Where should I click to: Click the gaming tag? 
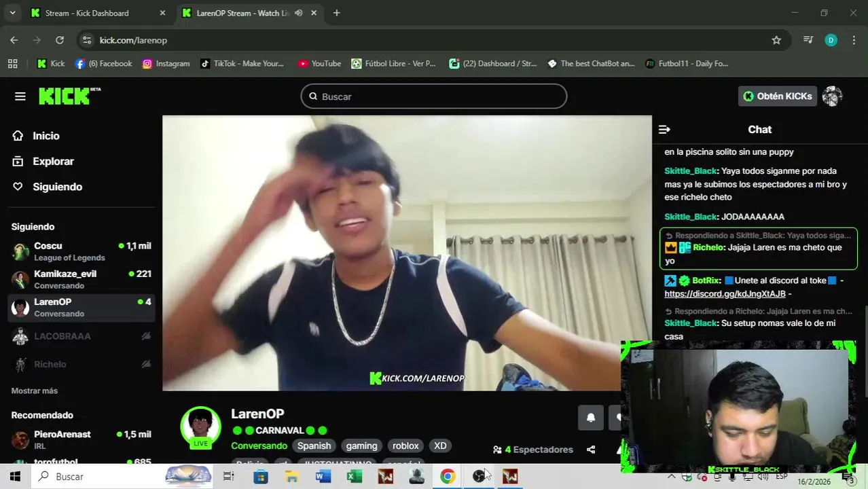point(361,446)
